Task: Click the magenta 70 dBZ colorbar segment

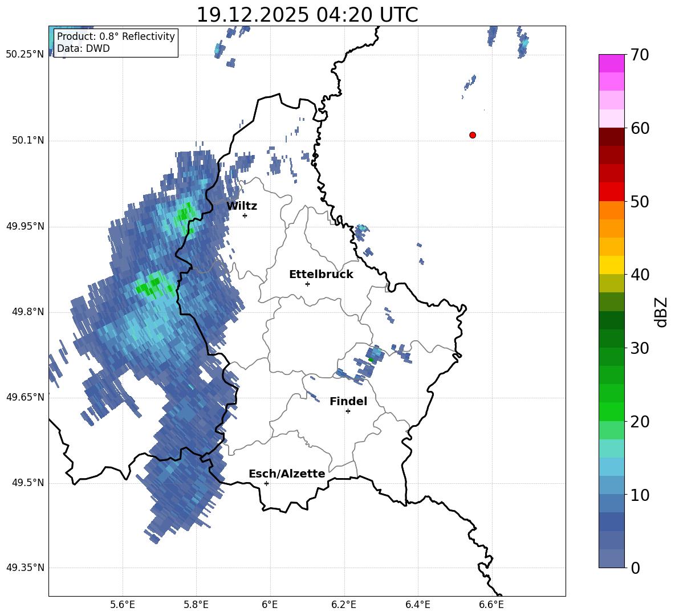Action: [x=611, y=63]
